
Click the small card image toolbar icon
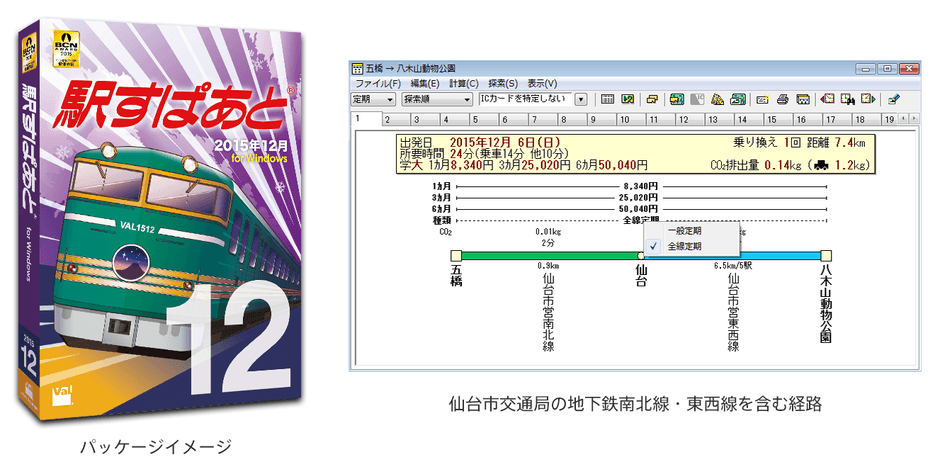pos(763,100)
